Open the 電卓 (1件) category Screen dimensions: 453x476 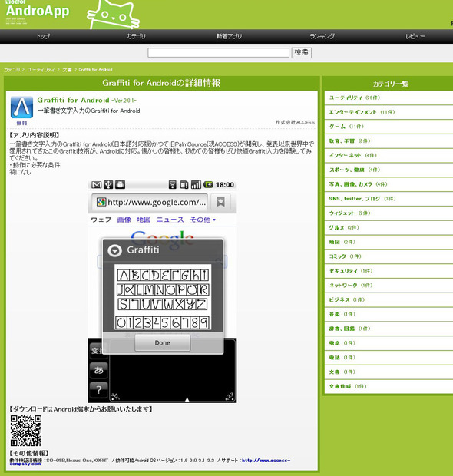pyautogui.click(x=389, y=343)
